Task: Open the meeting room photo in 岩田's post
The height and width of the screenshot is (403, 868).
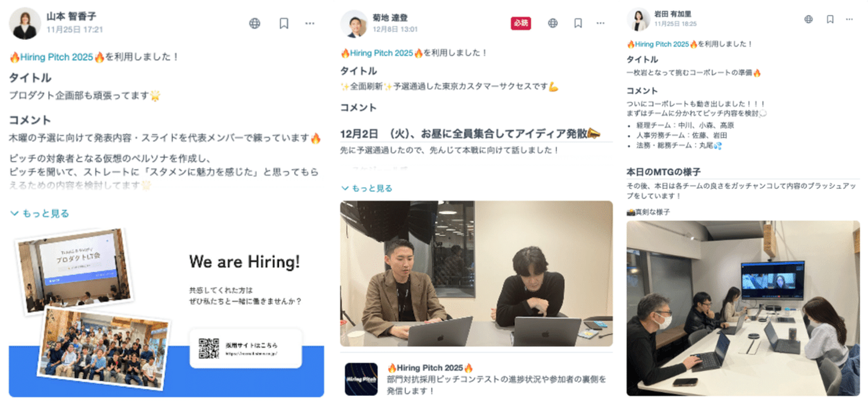Action: coord(743,308)
